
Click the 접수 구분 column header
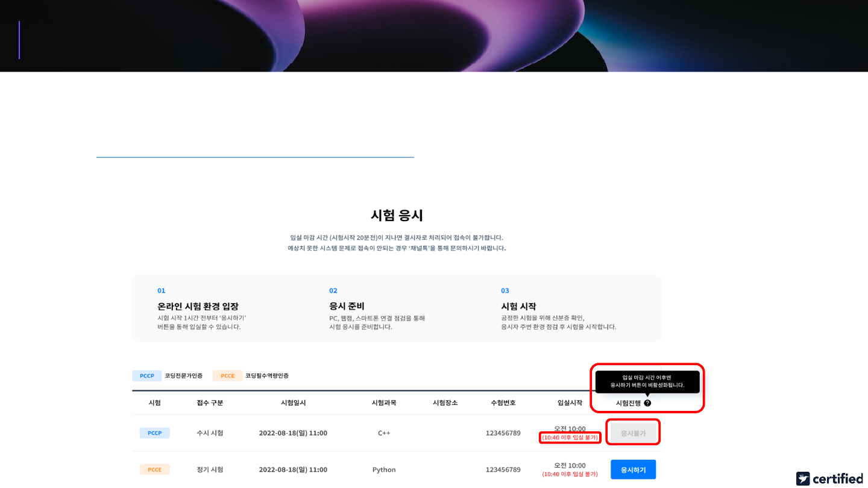pos(210,403)
